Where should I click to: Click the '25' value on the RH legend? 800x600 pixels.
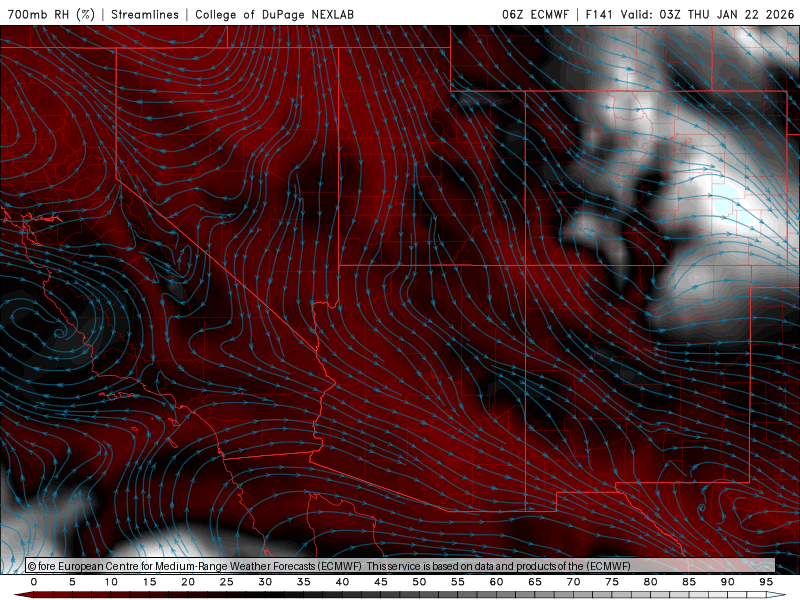coord(227,582)
